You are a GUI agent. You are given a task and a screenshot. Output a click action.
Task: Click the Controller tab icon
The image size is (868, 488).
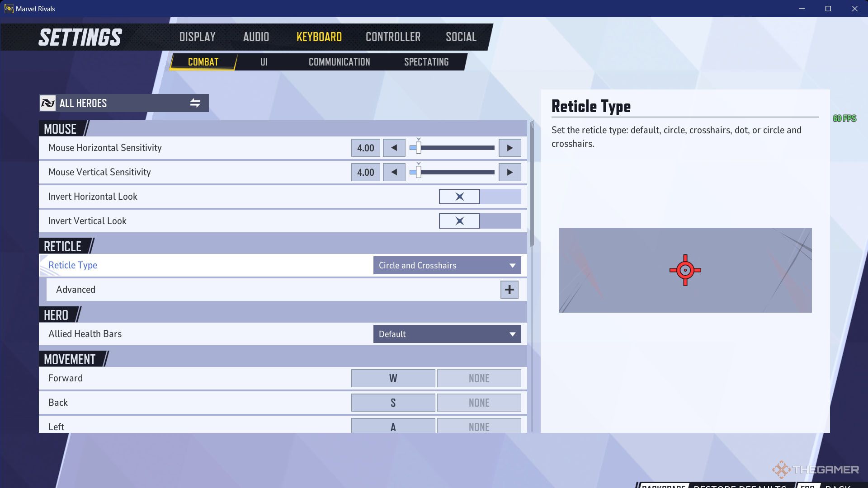(x=393, y=36)
